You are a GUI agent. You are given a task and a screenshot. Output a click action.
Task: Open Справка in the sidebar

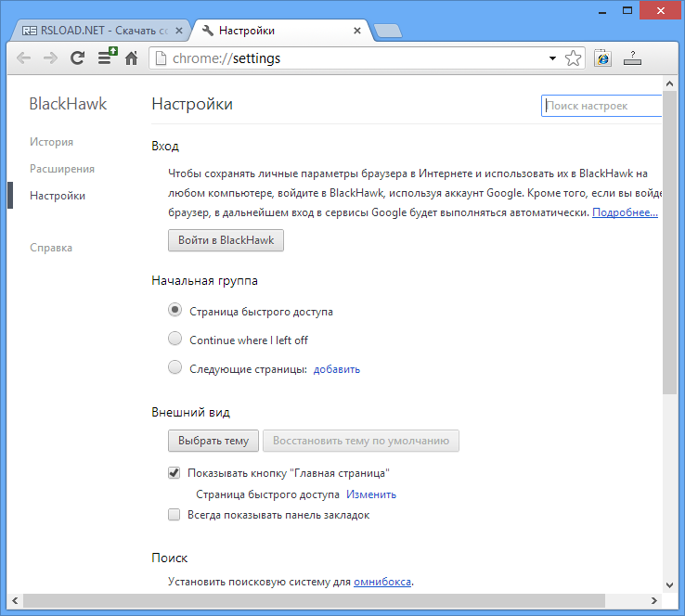51,248
